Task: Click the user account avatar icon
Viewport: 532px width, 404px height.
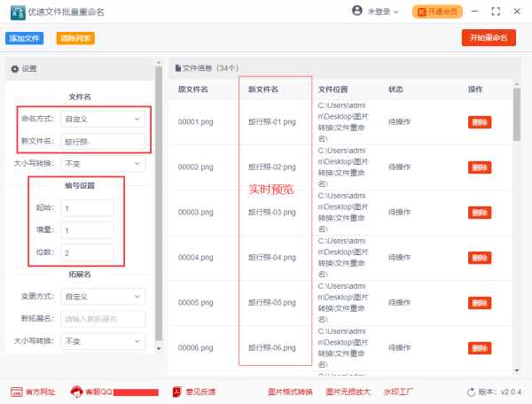Action: pos(356,12)
